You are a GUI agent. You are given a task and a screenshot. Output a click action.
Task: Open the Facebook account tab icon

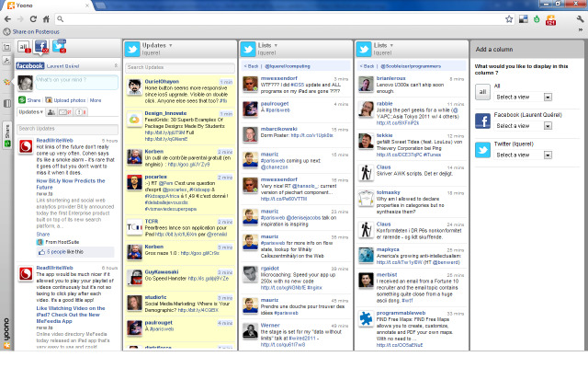[41, 46]
